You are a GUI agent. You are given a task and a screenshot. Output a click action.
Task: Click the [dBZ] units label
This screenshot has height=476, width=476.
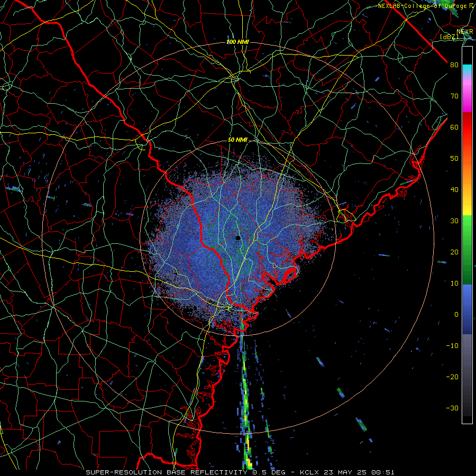click(x=449, y=36)
